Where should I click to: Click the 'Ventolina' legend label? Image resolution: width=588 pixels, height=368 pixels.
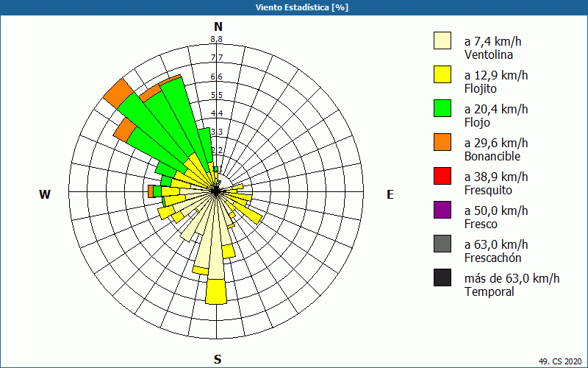pos(488,54)
